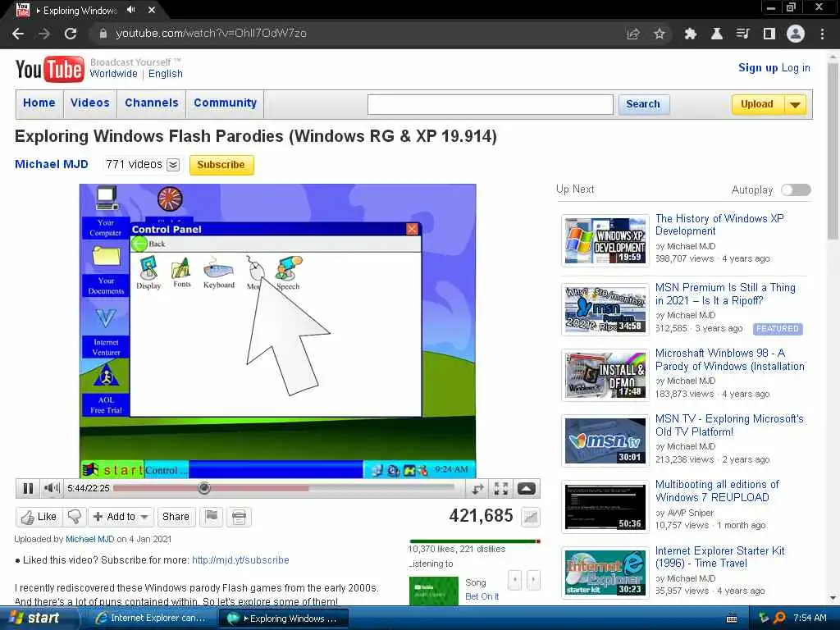
Task: Click the Upload button
Action: click(x=757, y=104)
